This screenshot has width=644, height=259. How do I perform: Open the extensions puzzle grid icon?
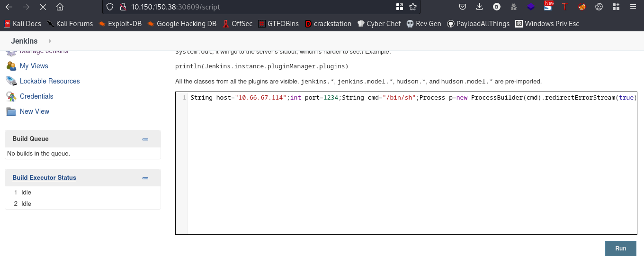(x=616, y=7)
